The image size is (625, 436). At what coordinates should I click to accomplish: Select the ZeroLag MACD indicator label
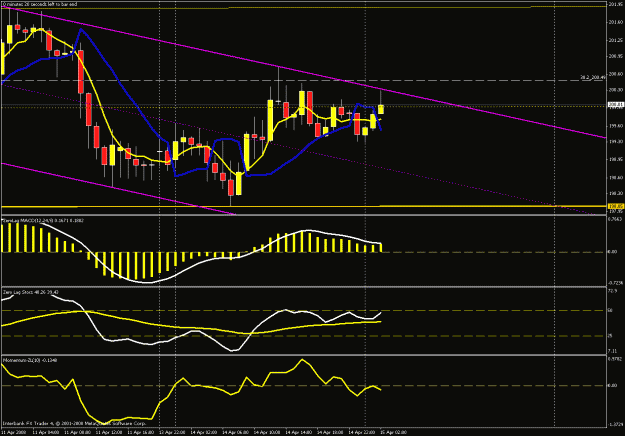(43, 220)
